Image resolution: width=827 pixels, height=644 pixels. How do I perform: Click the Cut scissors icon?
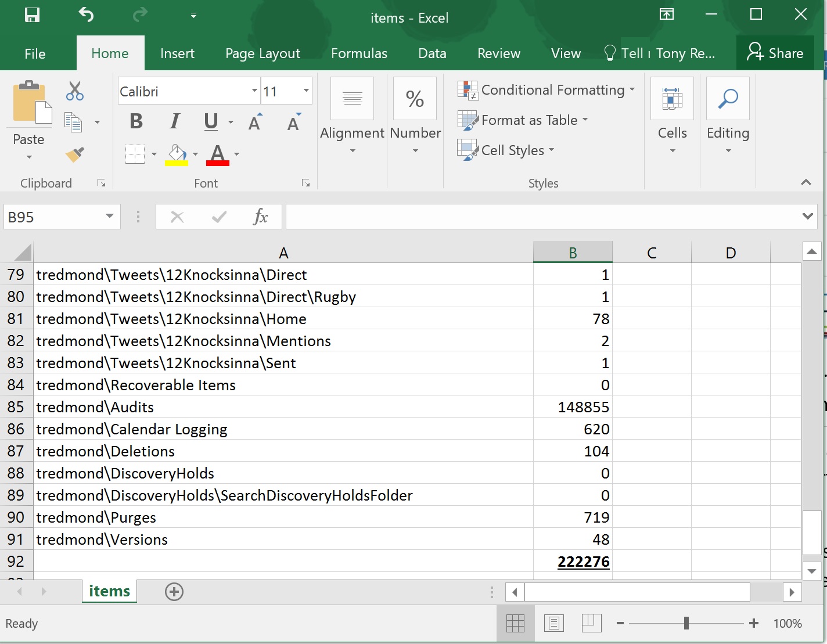pyautogui.click(x=75, y=91)
